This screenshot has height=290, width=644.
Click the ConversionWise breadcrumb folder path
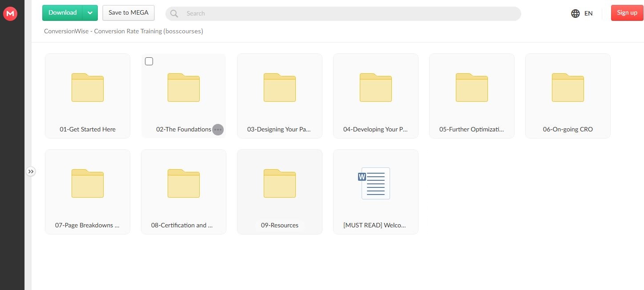click(123, 32)
